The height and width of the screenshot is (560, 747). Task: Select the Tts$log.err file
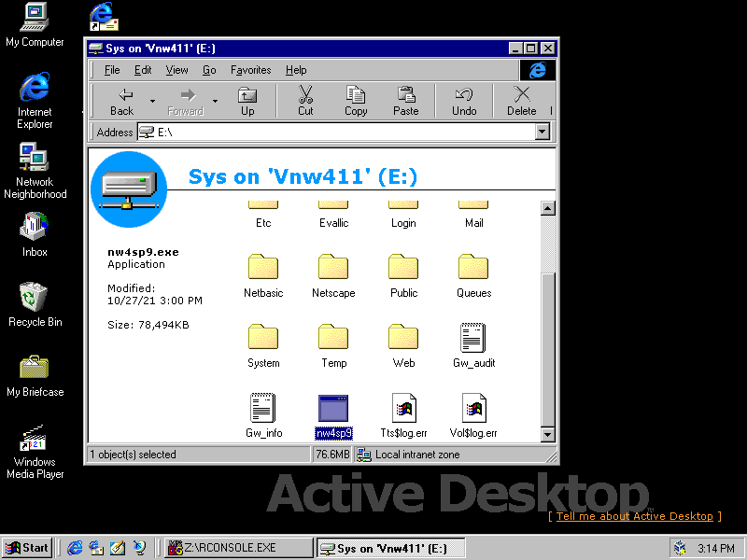coord(403,415)
